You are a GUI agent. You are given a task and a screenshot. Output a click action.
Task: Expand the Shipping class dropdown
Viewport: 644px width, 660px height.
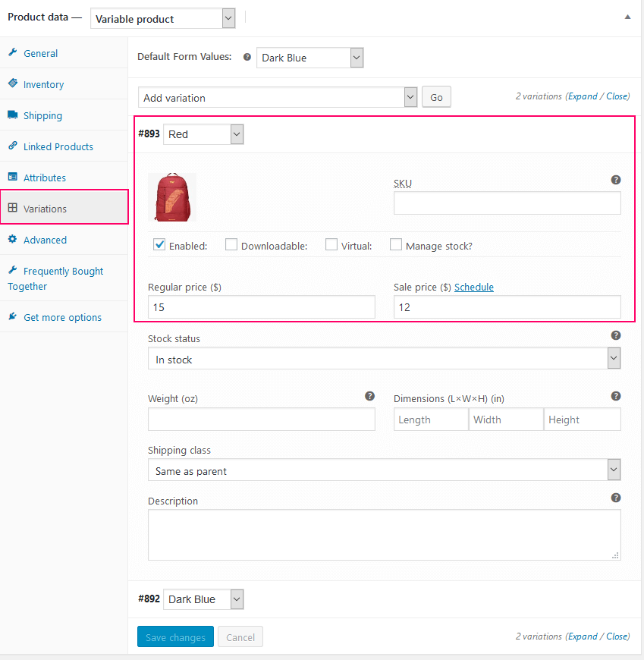coord(384,470)
